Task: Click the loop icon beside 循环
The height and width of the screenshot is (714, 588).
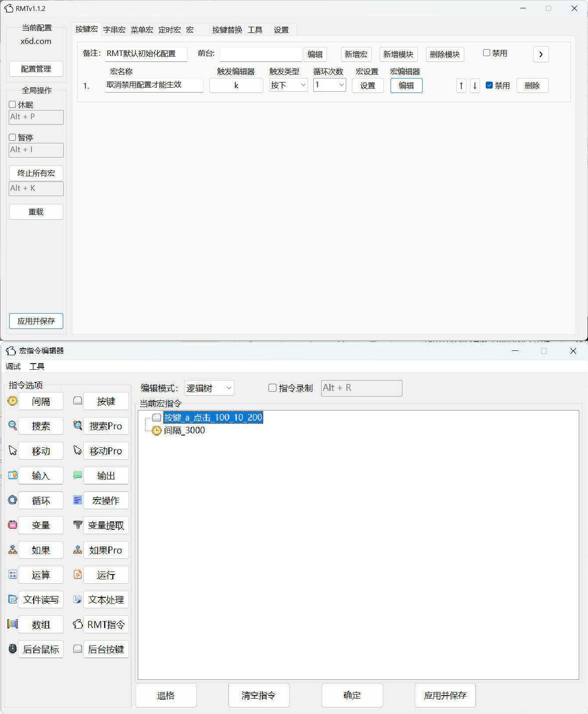Action: click(13, 500)
